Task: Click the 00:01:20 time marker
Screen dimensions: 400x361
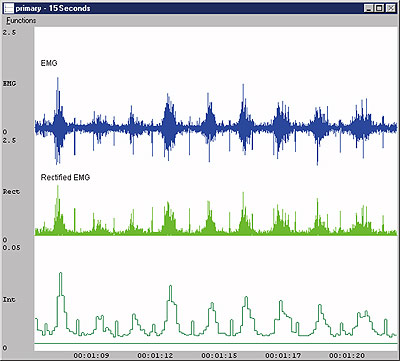Action: click(347, 356)
